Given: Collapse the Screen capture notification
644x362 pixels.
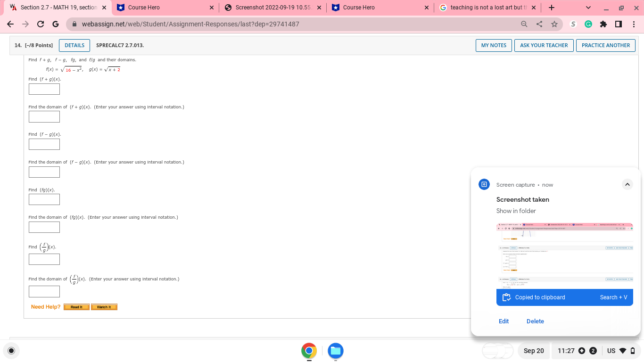Looking at the screenshot, I should pos(627,184).
